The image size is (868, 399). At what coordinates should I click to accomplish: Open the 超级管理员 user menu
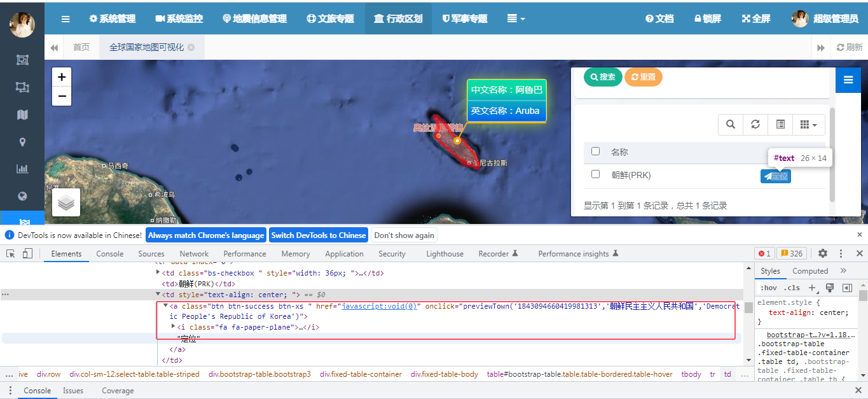pos(825,18)
